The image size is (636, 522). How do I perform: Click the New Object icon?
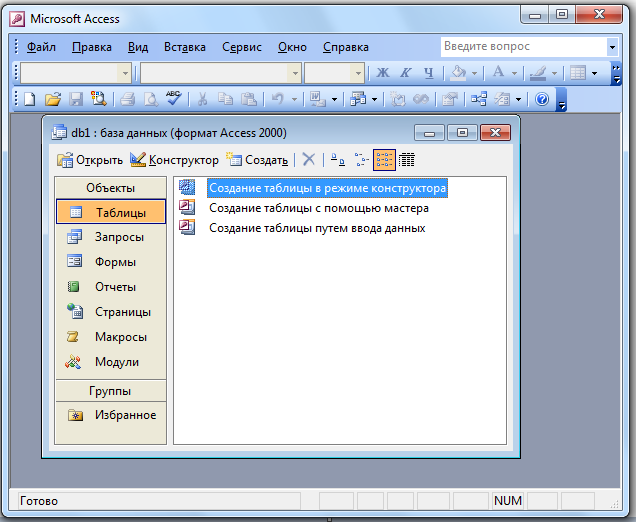502,99
